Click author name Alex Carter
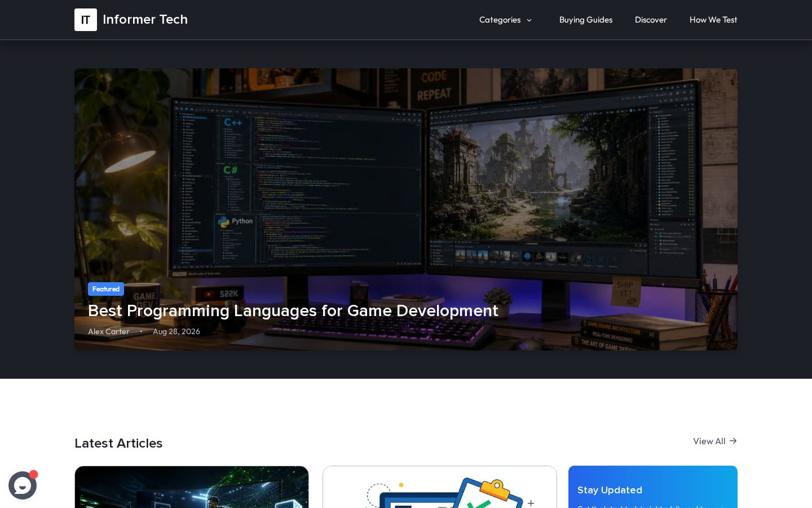This screenshot has height=508, width=812. pos(109,331)
